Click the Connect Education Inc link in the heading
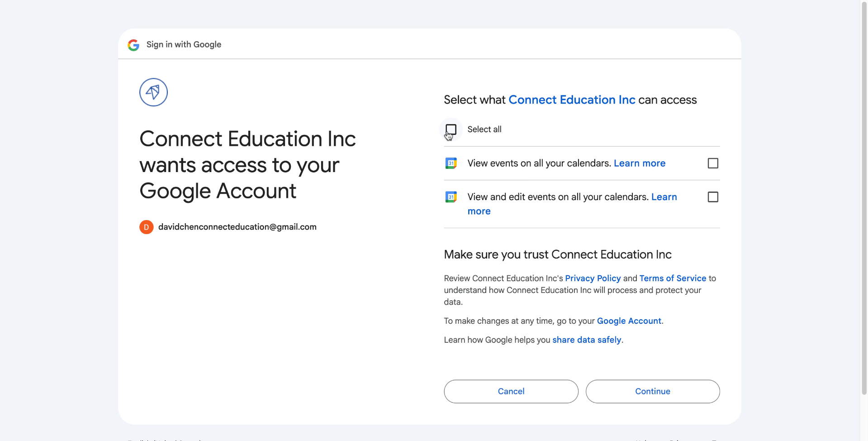Screen dimensions: 868x441 [x=572, y=100]
